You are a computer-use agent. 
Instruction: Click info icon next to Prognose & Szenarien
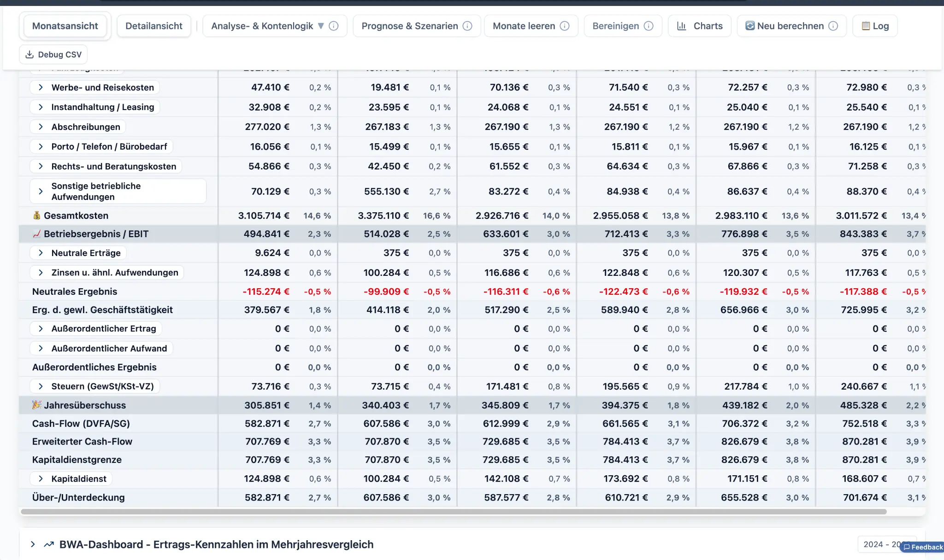(x=467, y=26)
